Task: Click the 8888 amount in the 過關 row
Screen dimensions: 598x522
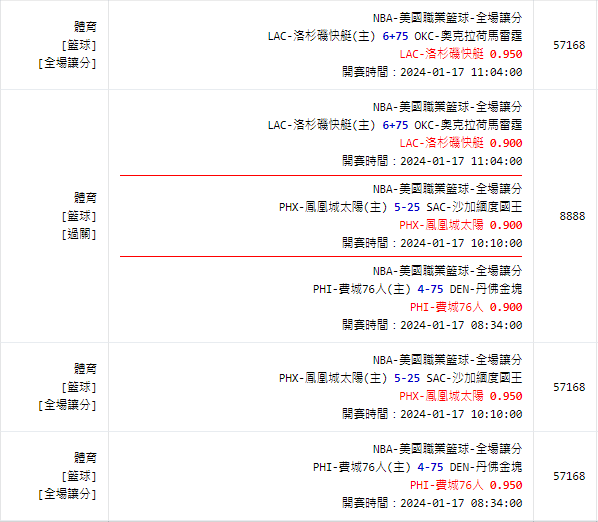Action: (x=572, y=216)
